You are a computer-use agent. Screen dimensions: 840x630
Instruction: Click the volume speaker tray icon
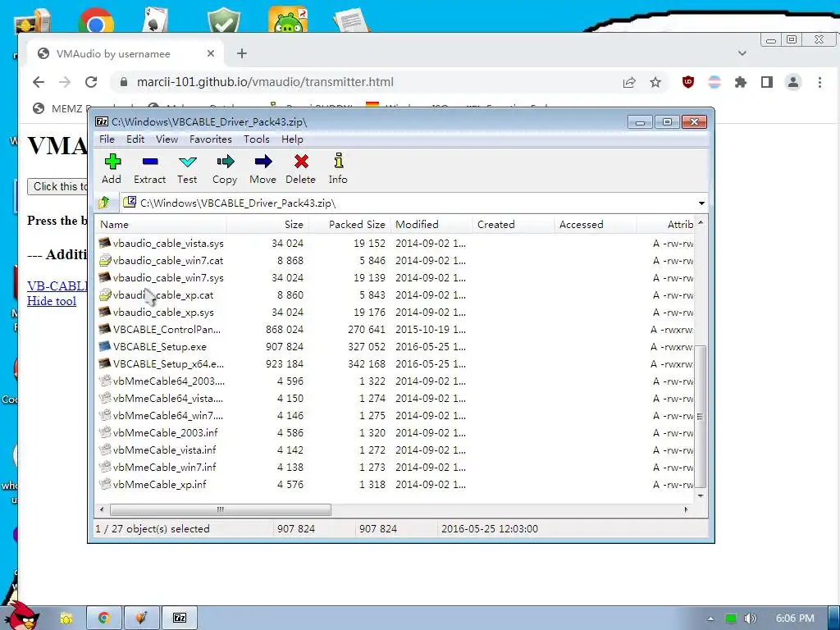[x=750, y=619]
